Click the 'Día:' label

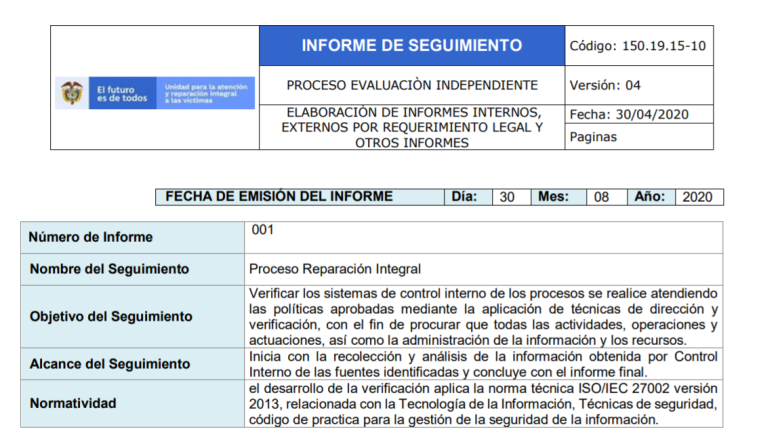click(464, 196)
